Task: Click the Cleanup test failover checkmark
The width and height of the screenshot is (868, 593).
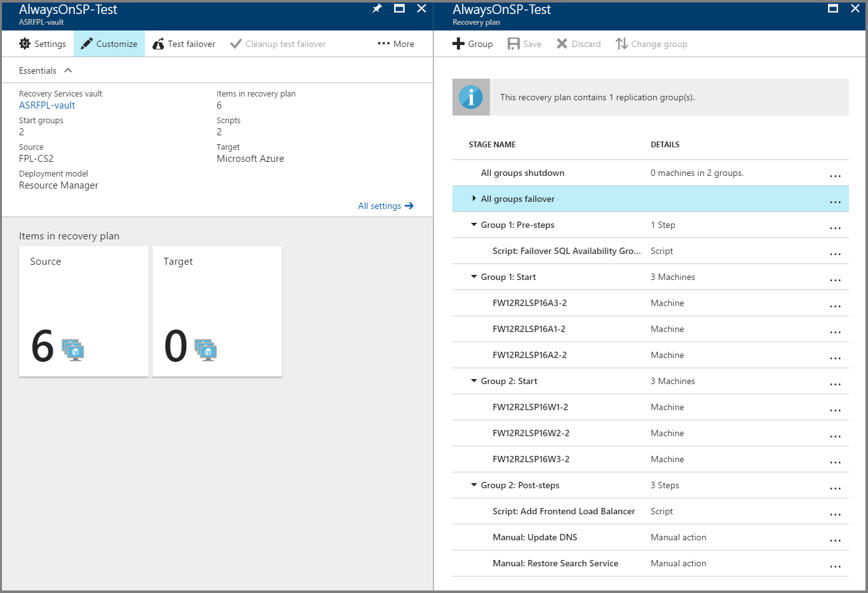Action: point(236,44)
